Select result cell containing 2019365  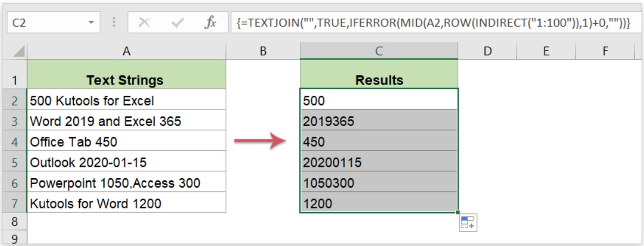click(x=379, y=120)
